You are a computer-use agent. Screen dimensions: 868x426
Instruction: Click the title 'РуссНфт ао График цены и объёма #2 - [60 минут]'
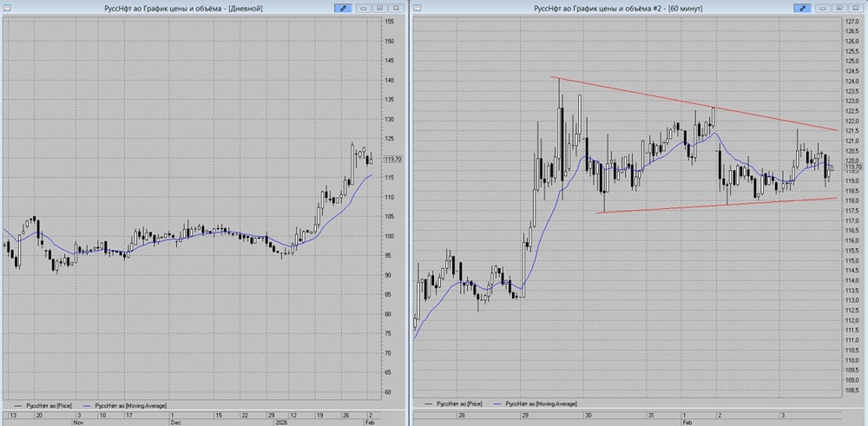[618, 9]
